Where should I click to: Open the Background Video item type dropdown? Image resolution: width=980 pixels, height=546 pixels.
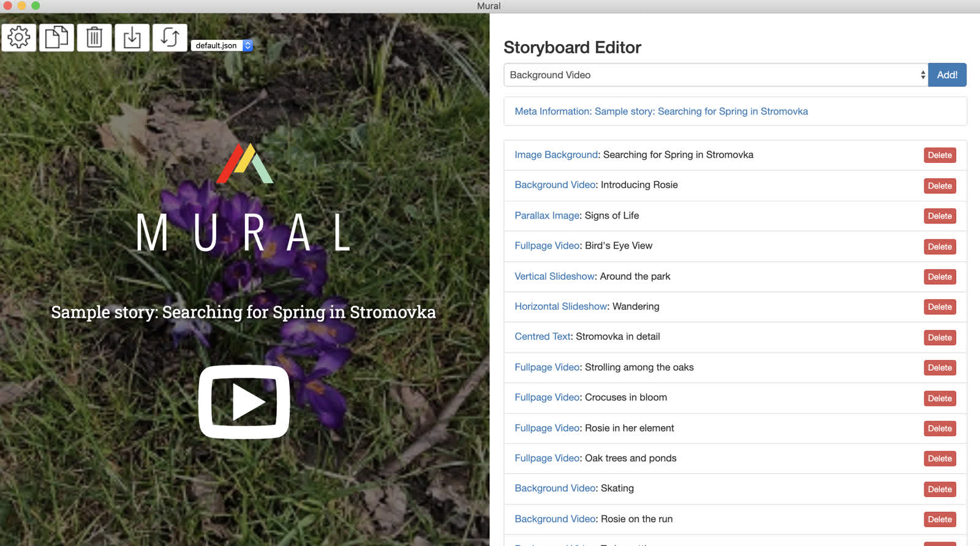715,75
